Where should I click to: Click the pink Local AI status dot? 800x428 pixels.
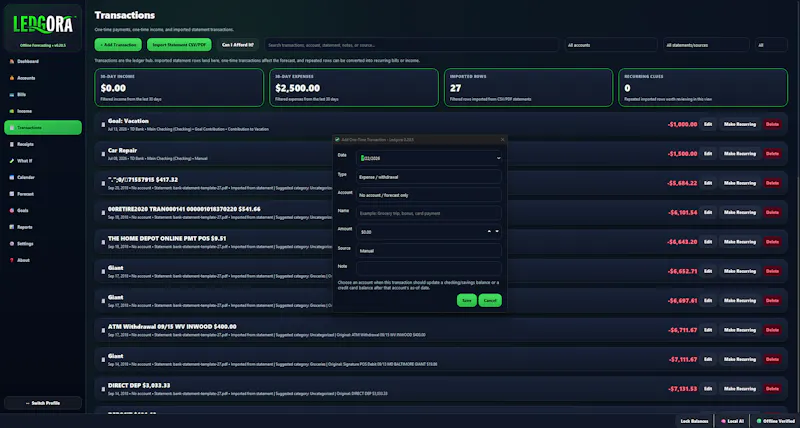723,421
